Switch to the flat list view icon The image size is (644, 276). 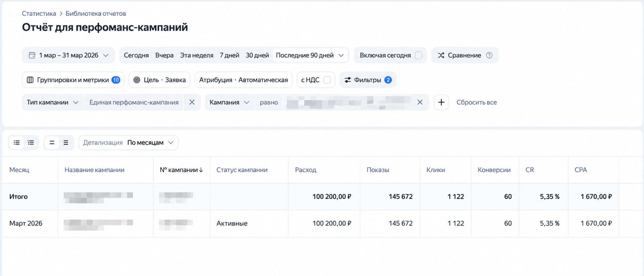(x=16, y=143)
